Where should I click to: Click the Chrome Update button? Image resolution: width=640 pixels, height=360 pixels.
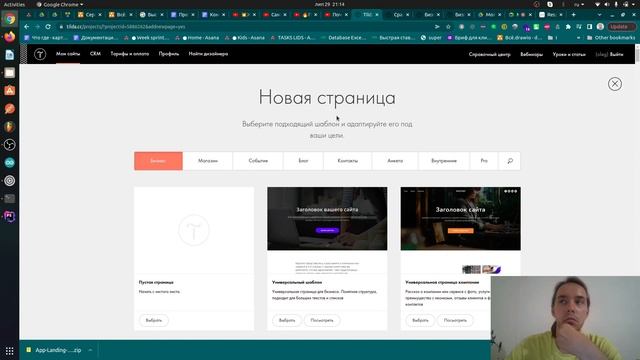pyautogui.click(x=621, y=27)
